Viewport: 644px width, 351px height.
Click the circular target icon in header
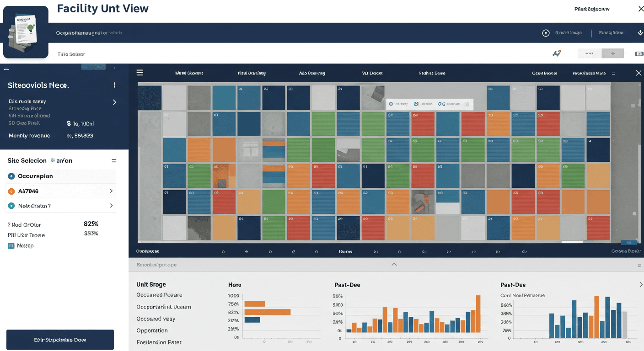[x=545, y=33]
